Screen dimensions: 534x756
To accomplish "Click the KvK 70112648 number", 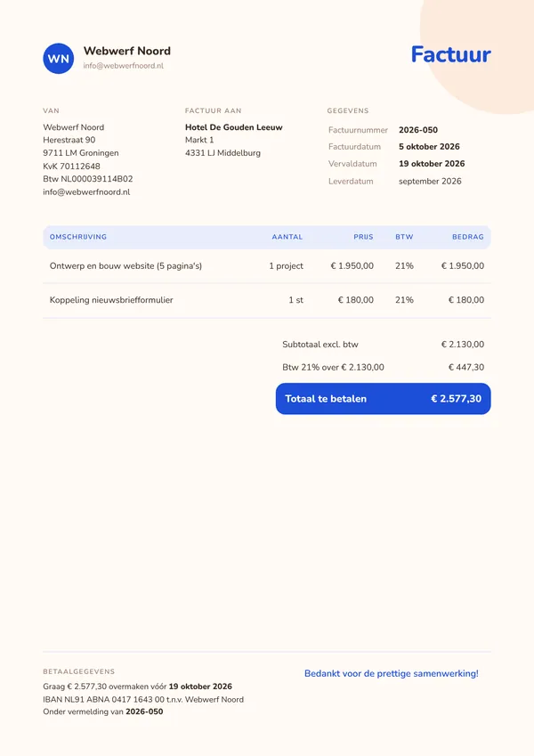I will [71, 166].
